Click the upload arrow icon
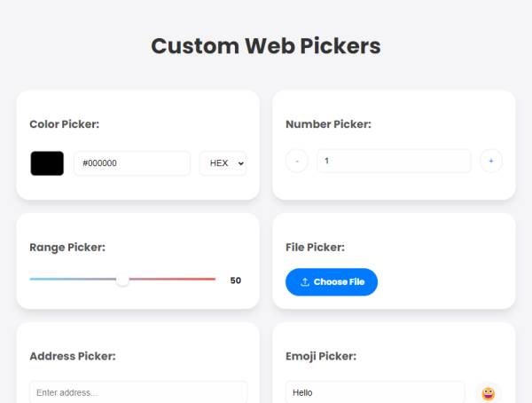The image size is (532, 403). pyautogui.click(x=305, y=282)
